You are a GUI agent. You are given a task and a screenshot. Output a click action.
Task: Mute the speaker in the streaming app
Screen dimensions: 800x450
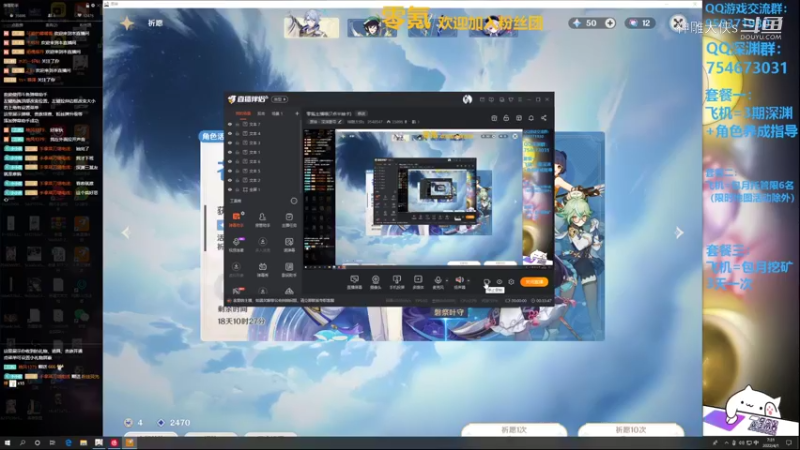tap(459, 282)
